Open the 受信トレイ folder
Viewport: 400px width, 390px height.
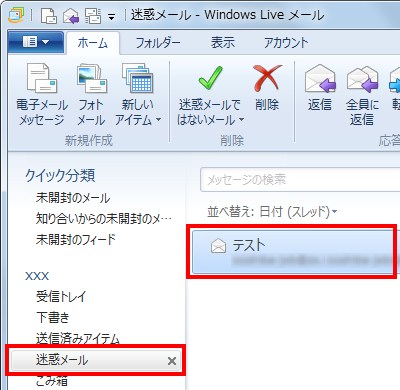tap(61, 296)
